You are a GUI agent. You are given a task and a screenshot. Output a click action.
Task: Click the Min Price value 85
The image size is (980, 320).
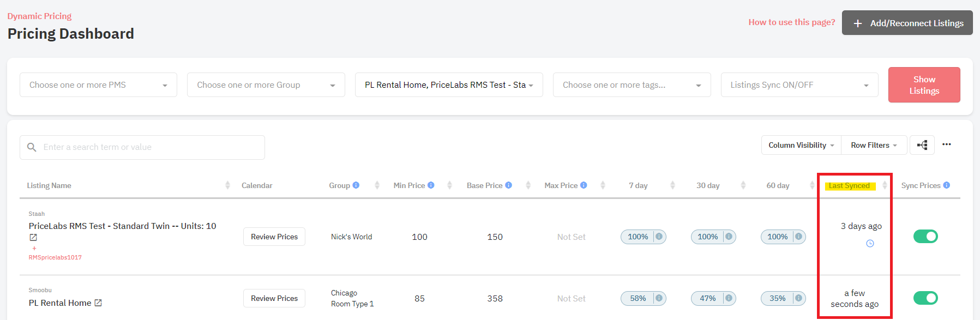point(419,299)
